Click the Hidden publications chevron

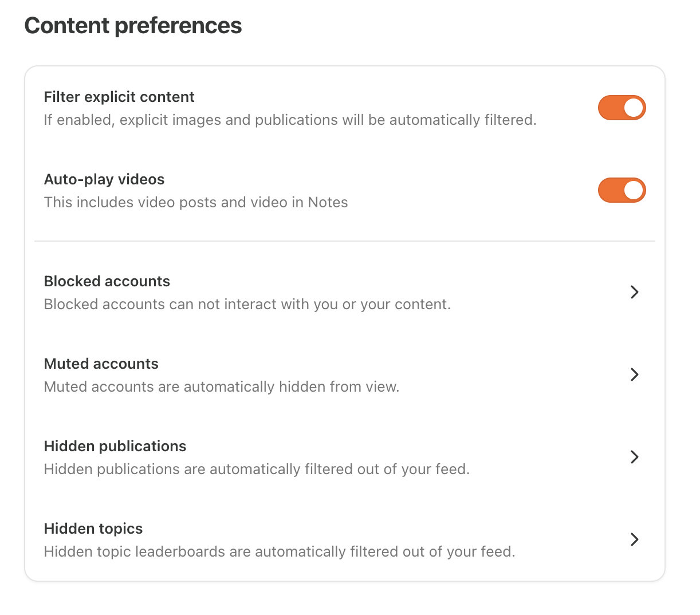pos(635,457)
